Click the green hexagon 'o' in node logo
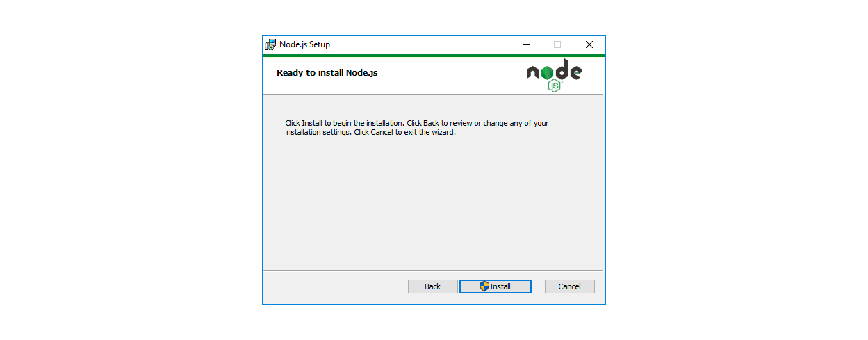The image size is (868, 340). click(547, 72)
